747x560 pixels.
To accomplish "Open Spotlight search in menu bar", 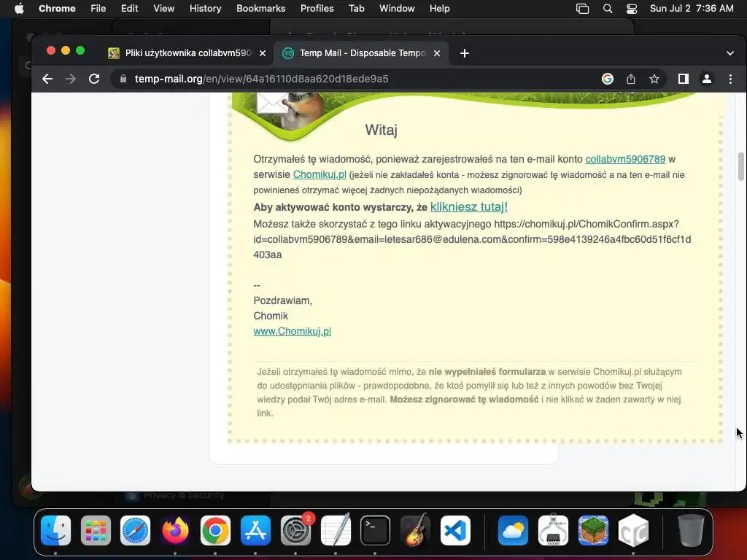I will click(x=608, y=9).
